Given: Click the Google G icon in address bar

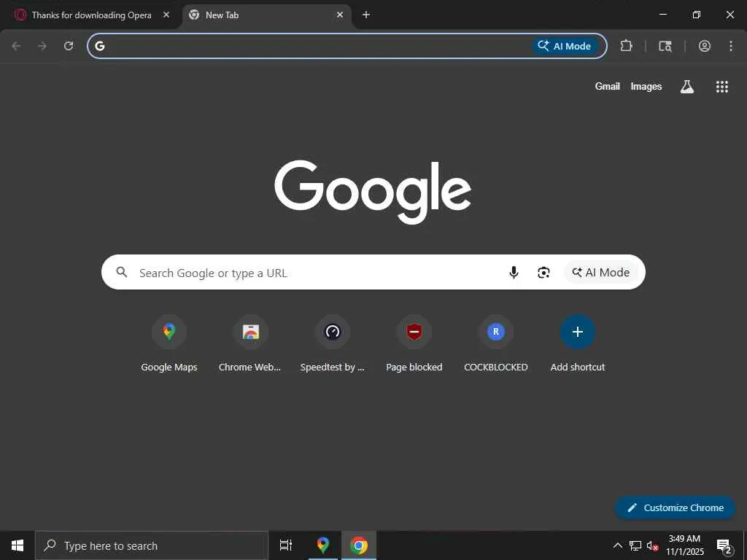Looking at the screenshot, I should click(x=99, y=46).
